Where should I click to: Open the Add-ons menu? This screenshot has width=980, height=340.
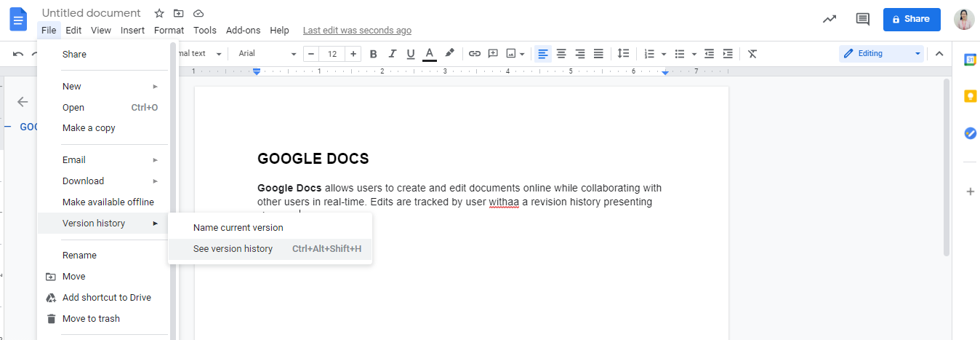243,30
